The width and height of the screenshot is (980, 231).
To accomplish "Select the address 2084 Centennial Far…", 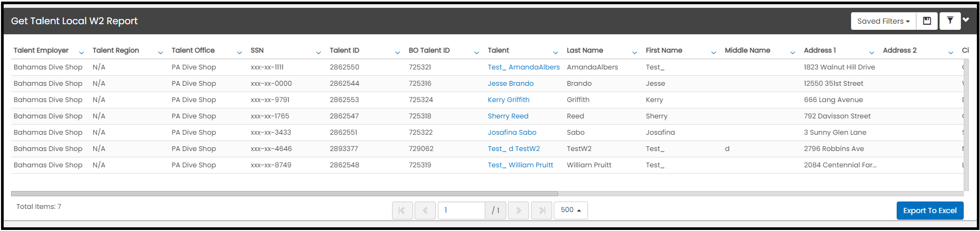I will point(840,165).
